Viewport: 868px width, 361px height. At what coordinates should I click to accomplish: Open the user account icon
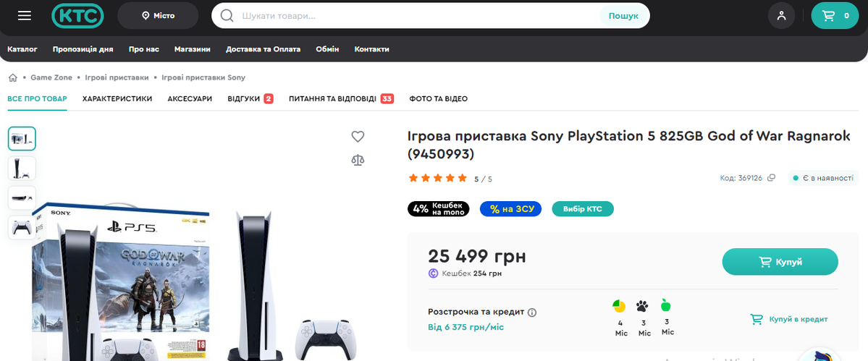pyautogui.click(x=781, y=15)
